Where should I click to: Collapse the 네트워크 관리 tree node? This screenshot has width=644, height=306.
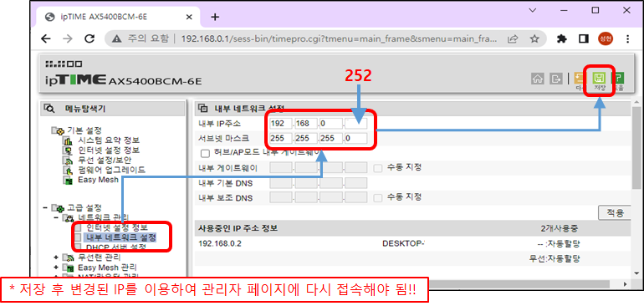click(x=56, y=217)
